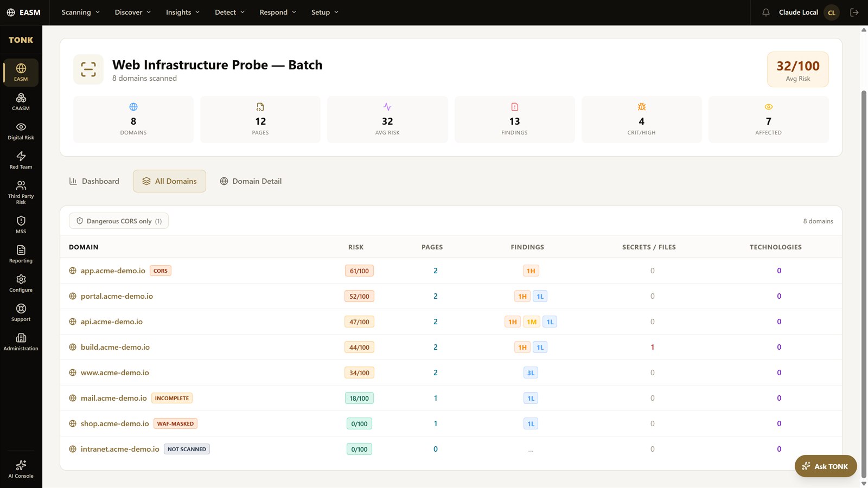Viewport: 868px width, 488px height.
Task: Open the Red Team section
Action: click(x=21, y=160)
